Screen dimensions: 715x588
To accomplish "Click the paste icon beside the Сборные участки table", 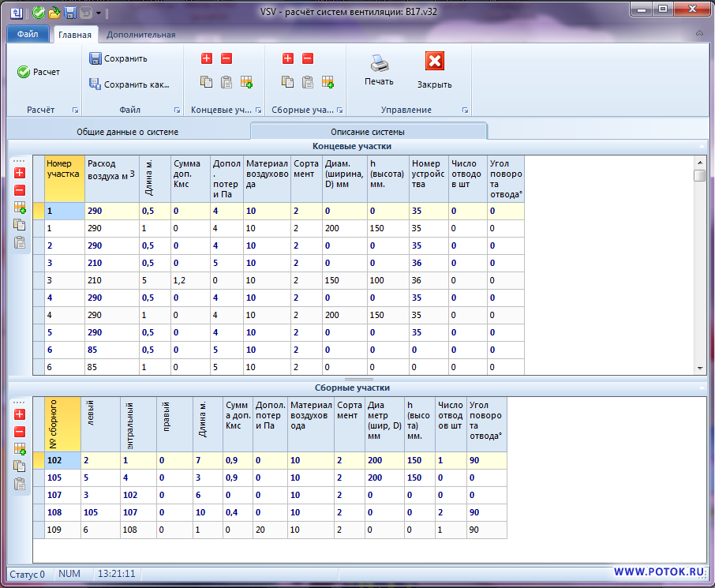I will [20, 484].
